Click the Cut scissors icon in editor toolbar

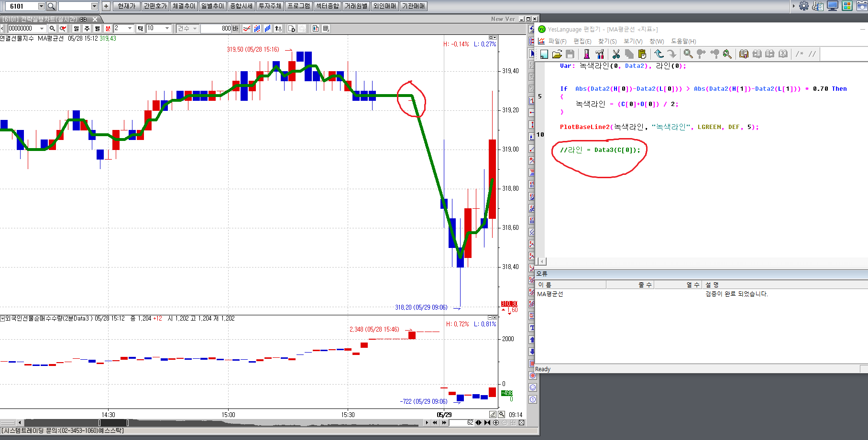coord(616,54)
